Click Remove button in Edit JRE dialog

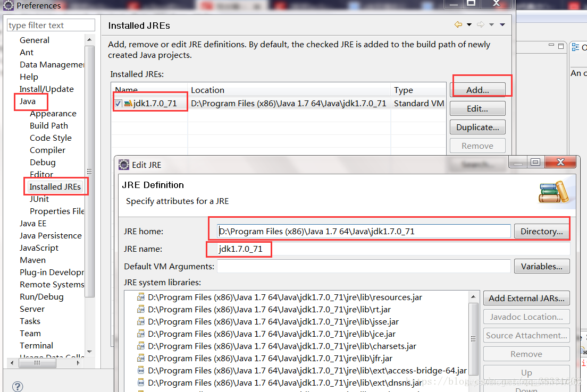(x=526, y=354)
